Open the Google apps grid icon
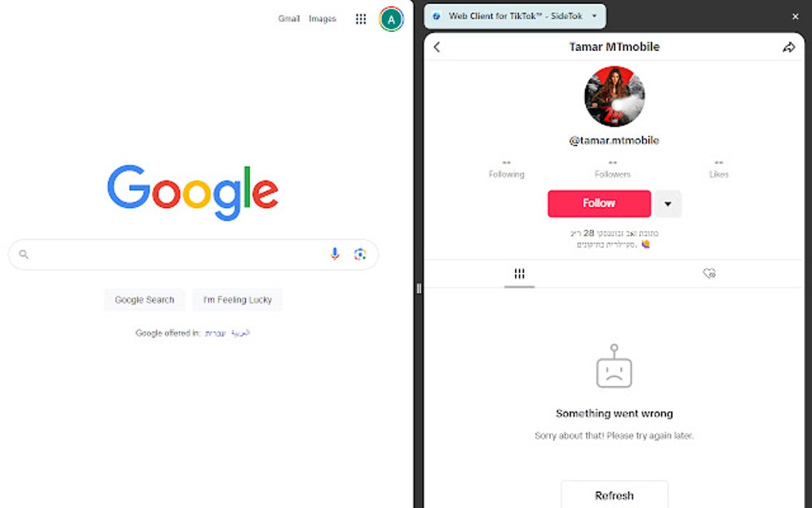 pos(361,19)
